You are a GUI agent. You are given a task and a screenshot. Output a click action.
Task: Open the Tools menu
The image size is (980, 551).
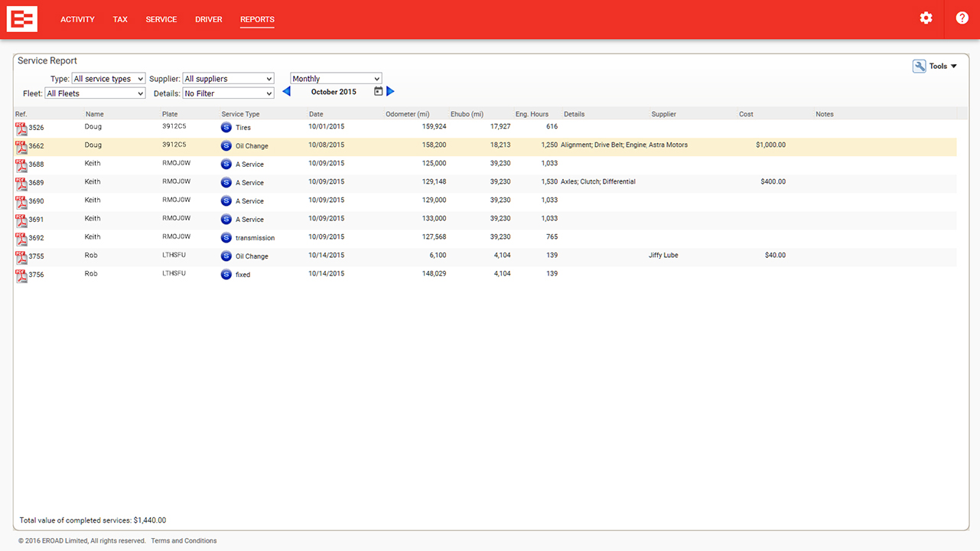(936, 67)
